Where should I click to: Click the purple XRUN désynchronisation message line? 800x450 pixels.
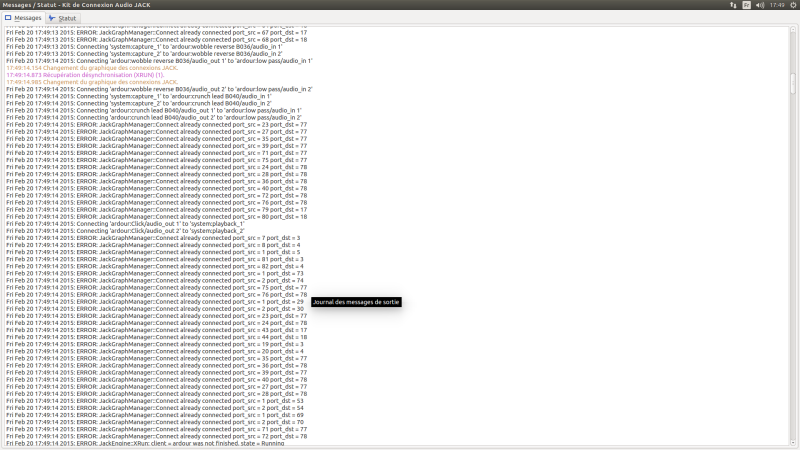click(85, 75)
